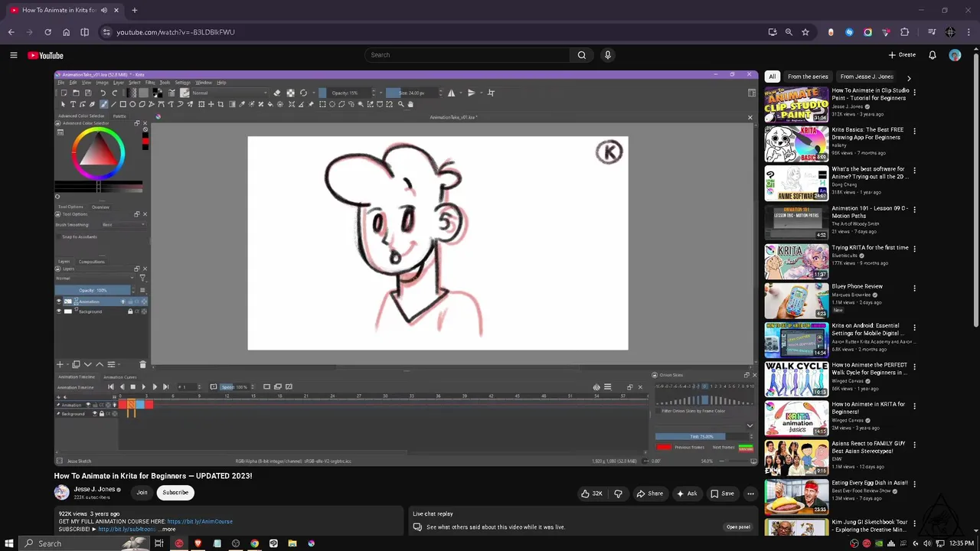Switch to the Overview tab

(100, 207)
